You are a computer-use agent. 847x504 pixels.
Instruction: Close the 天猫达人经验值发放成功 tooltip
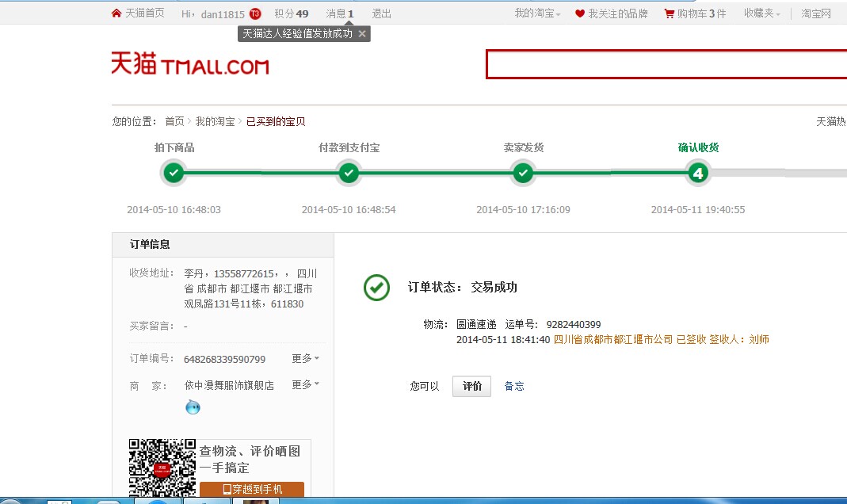(362, 33)
